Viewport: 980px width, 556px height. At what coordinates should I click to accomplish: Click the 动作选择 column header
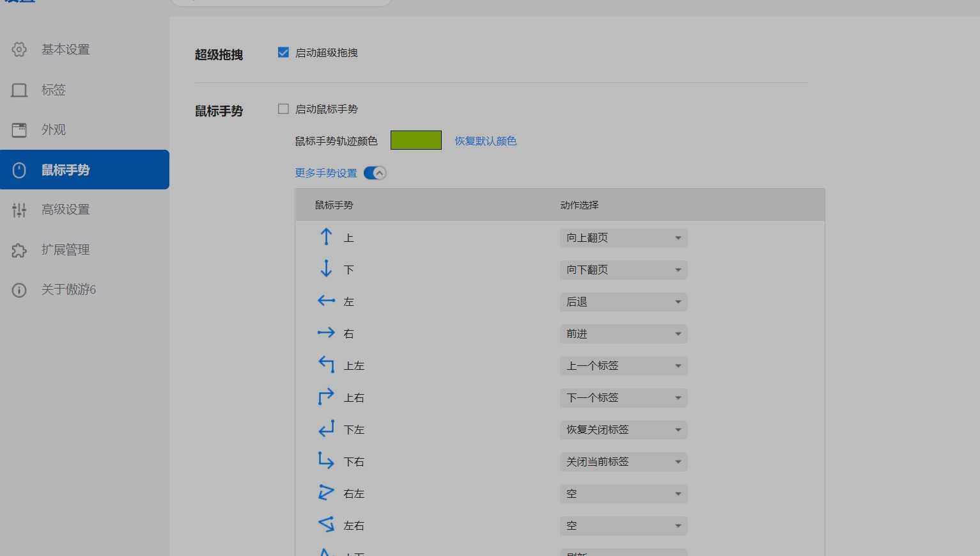579,205
